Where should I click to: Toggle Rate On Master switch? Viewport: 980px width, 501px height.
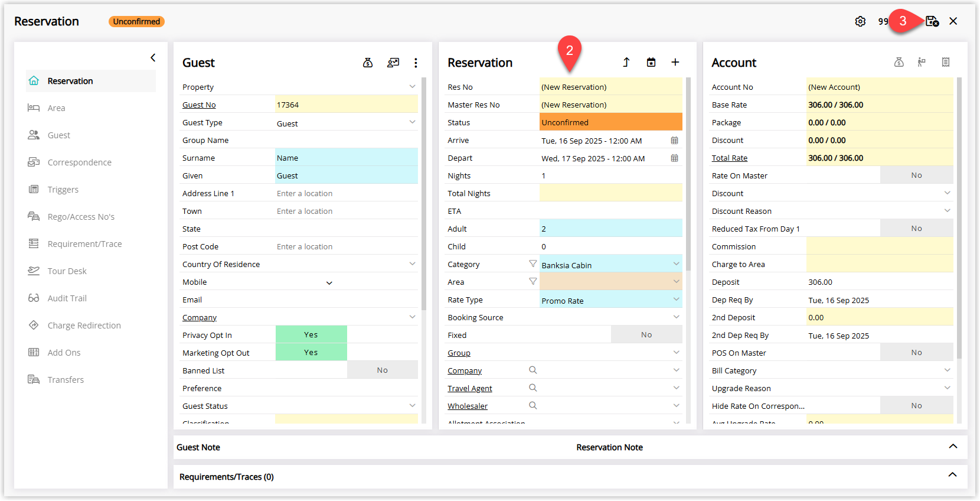(916, 175)
